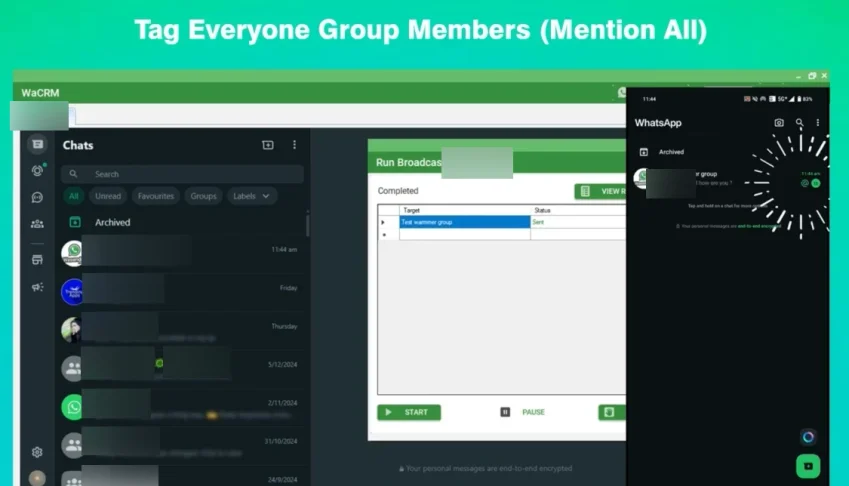Open chat timestamped Thursday
Viewport: 849px width, 486px height.
point(182,330)
